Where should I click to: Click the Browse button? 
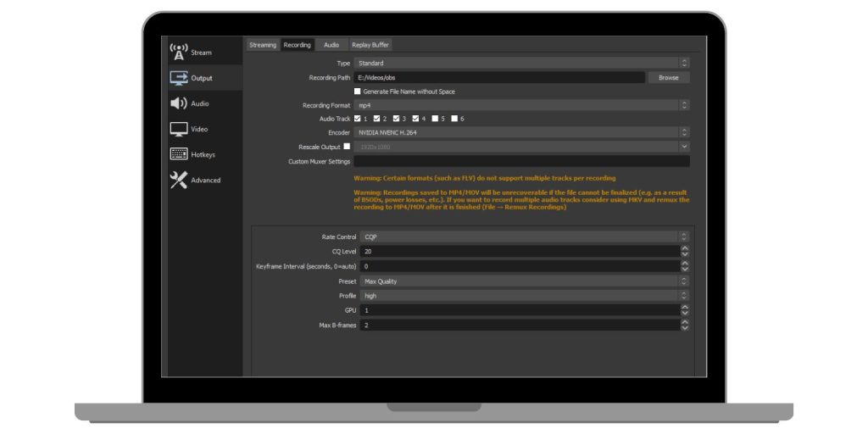[x=668, y=77]
